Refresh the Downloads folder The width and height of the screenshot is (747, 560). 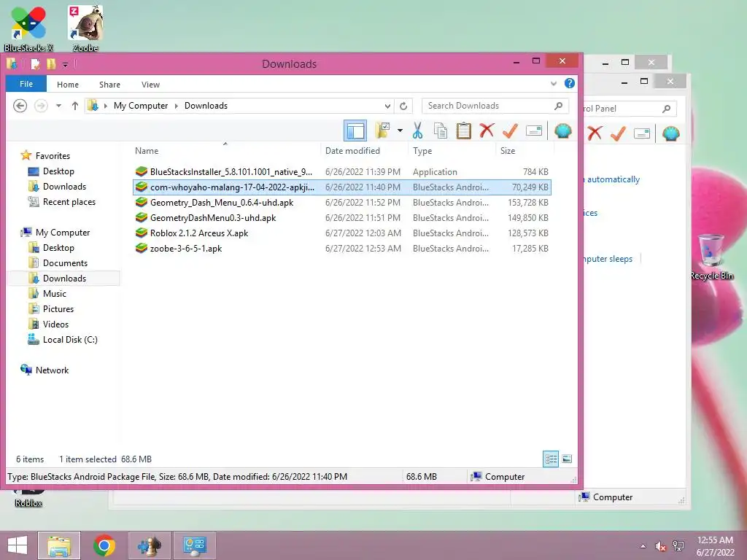point(403,106)
